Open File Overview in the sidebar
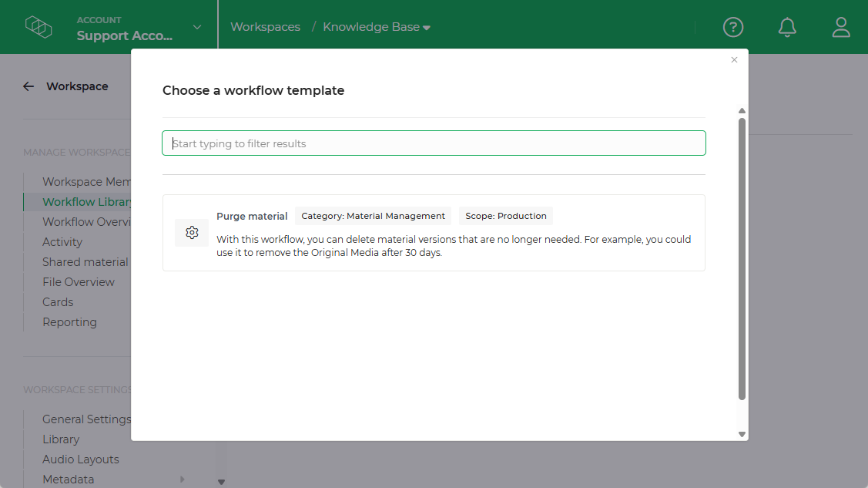868x488 pixels. (x=79, y=282)
